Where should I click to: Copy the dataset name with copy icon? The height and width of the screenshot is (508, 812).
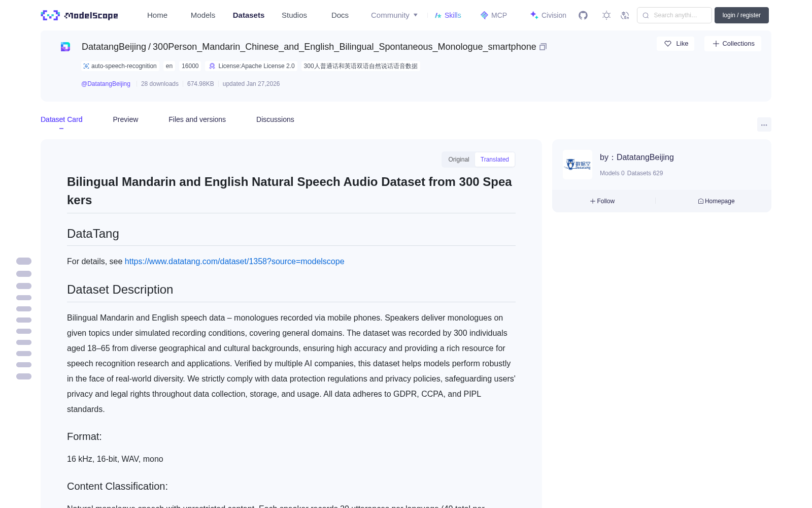coord(543,47)
